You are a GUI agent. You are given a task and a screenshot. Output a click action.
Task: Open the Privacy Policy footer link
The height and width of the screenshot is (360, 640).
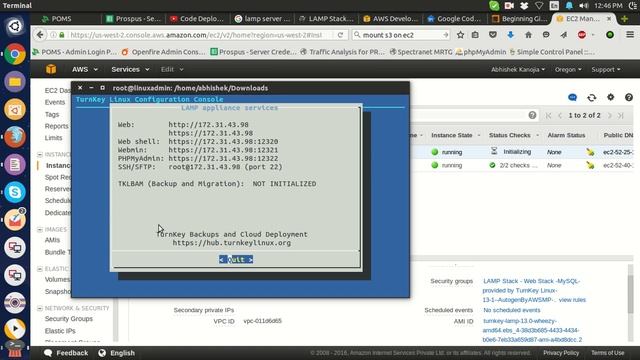pos(561,353)
